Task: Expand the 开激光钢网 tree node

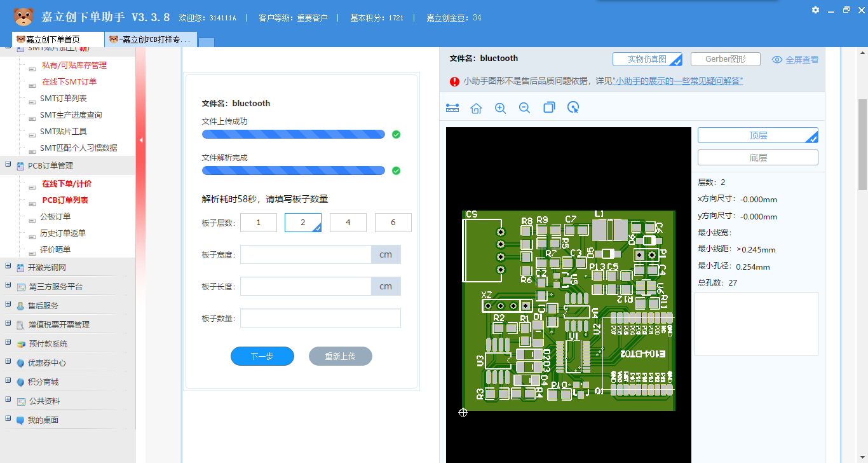Action: (8, 266)
